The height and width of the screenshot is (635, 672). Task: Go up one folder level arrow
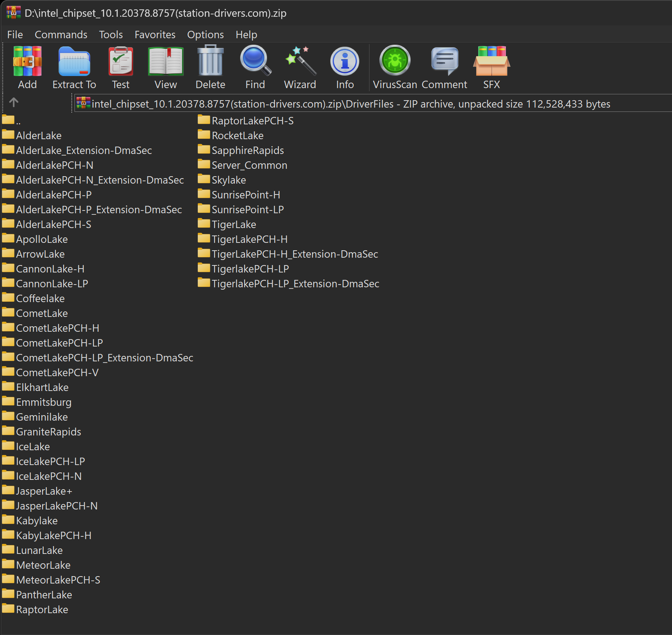[x=14, y=103]
